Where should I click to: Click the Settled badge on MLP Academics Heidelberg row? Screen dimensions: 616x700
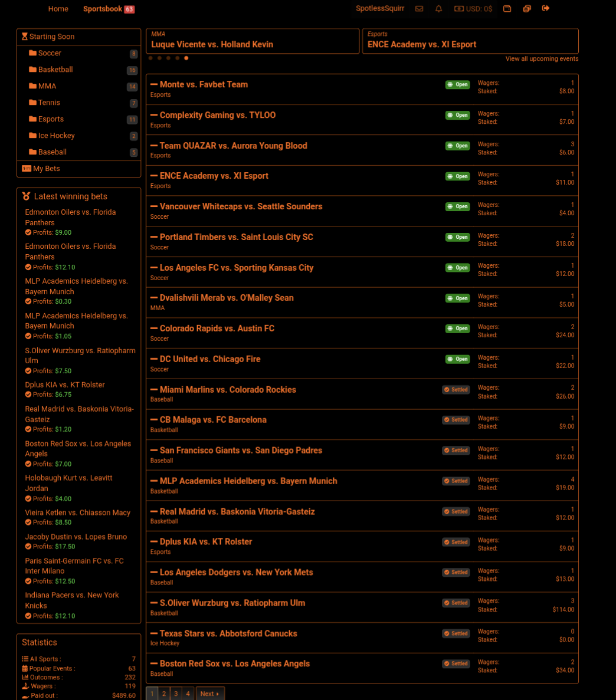coord(456,481)
